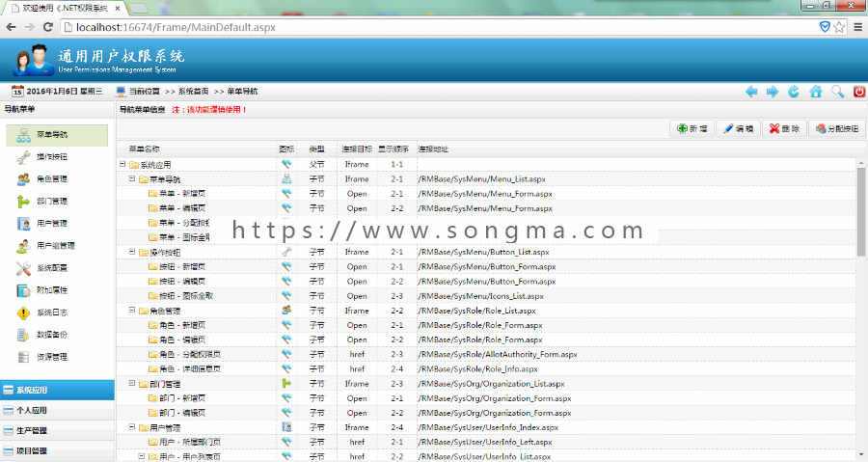The image size is (868, 462).
Task: Click 系统首页 in the breadcrumb
Action: point(193,92)
